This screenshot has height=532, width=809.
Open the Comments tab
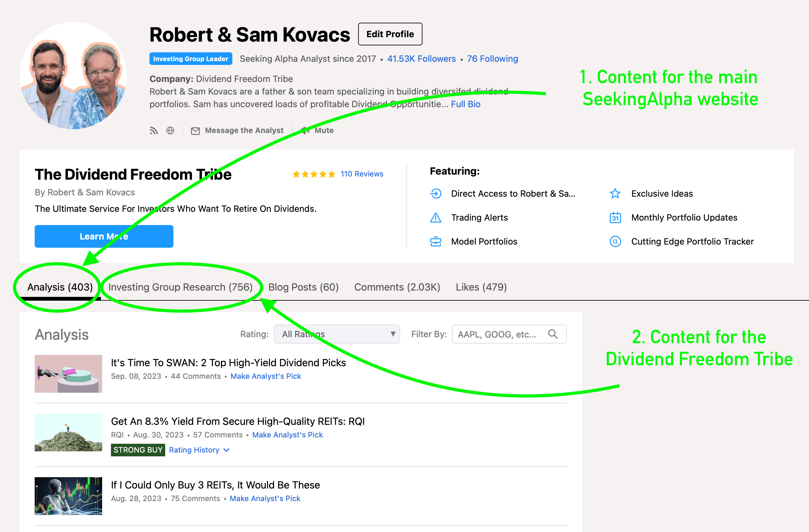click(397, 287)
